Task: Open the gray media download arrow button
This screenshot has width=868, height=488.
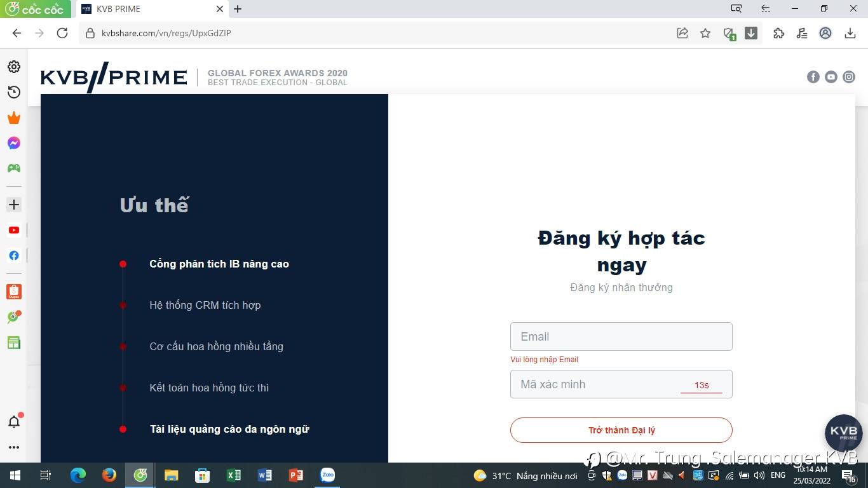Action: tap(751, 33)
